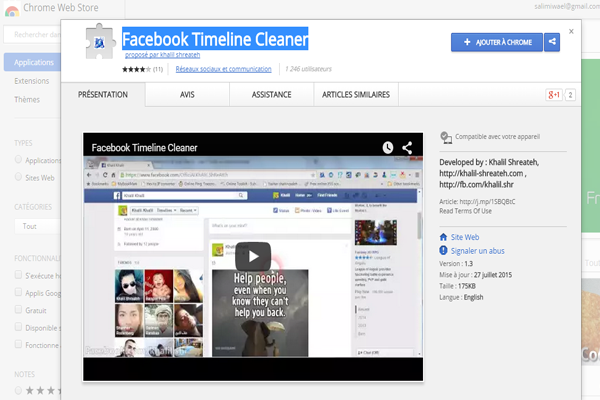Viewport: 600px width, 400px height.
Task: Open the proposé par khalil shreateh link
Action: click(163, 55)
